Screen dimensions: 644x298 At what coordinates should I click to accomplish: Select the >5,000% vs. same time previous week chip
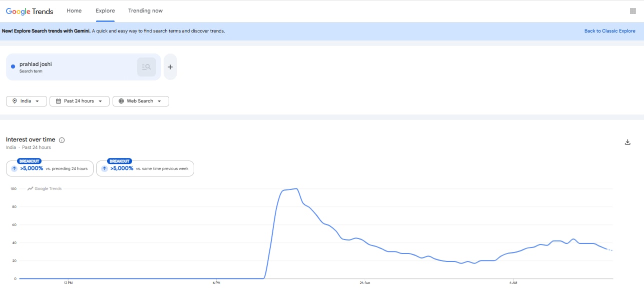145,168
